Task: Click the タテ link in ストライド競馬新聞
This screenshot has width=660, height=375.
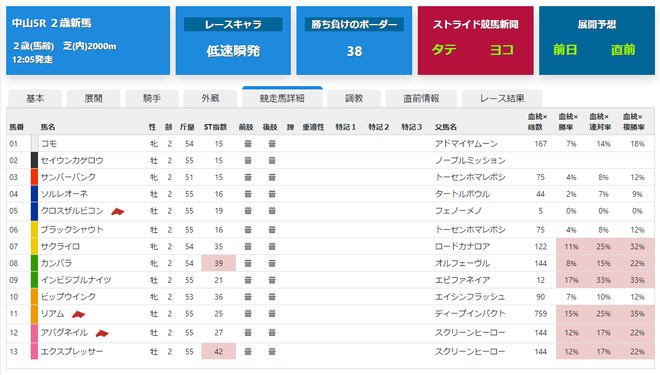Action: point(444,50)
